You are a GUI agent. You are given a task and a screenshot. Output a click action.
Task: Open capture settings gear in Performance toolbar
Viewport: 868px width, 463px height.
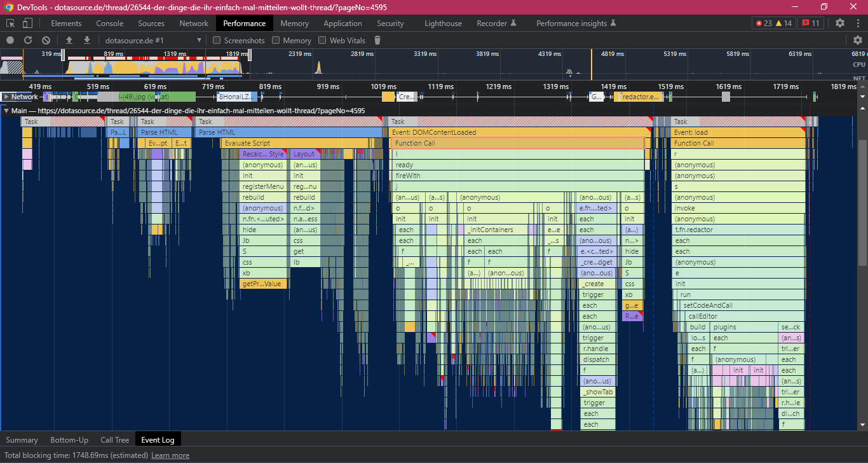coord(857,40)
